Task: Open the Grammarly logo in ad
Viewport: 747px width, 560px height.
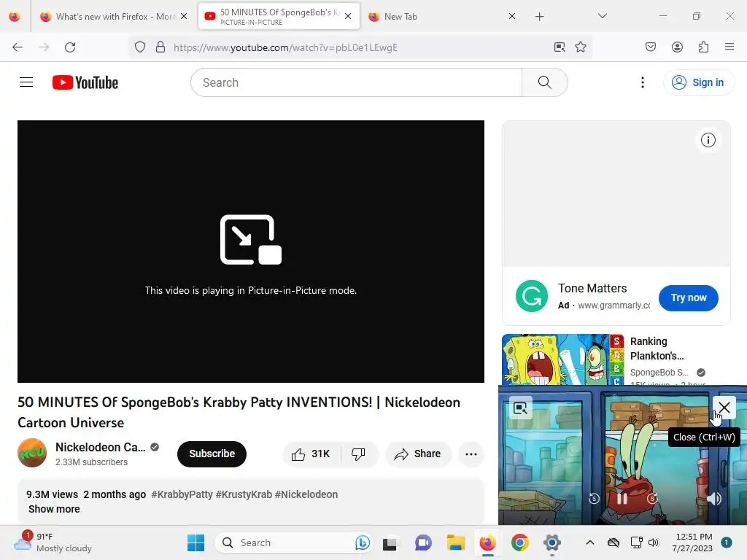Action: (x=532, y=296)
